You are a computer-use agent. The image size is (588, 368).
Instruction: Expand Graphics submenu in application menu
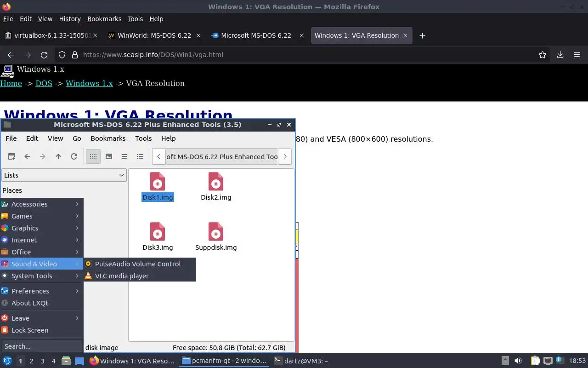point(41,228)
